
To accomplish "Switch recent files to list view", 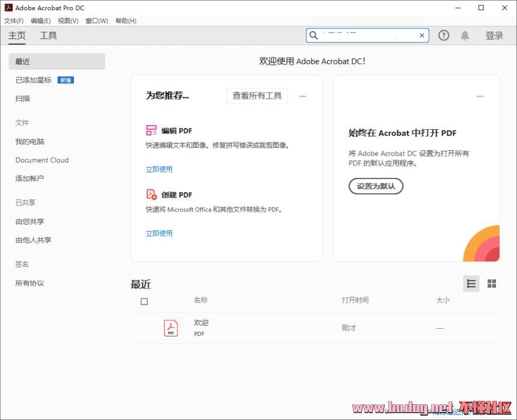I will coord(471,284).
